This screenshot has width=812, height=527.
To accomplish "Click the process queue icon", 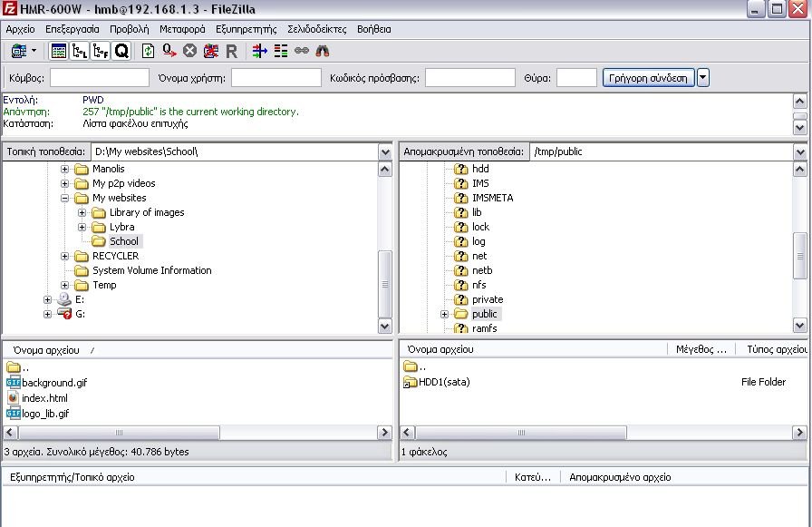I will click(169, 51).
